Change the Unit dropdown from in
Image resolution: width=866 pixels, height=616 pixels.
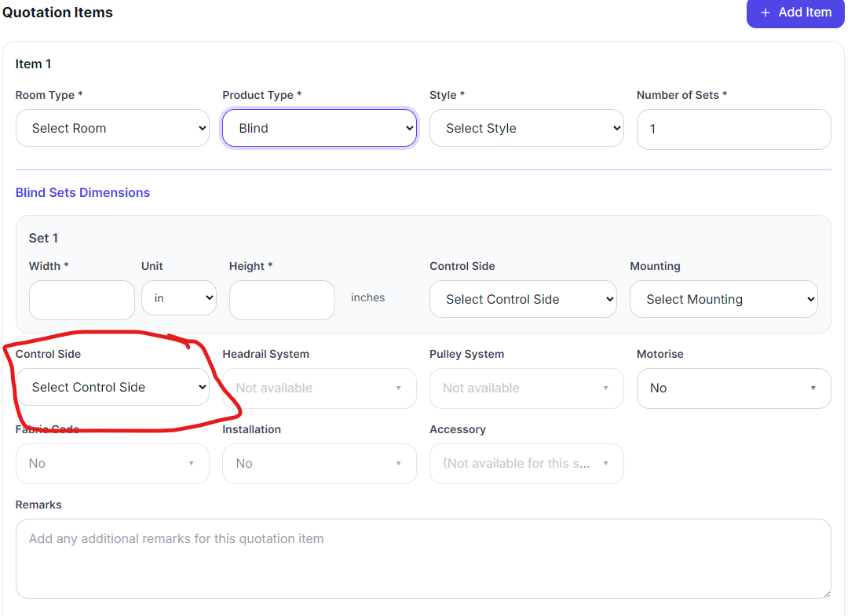point(178,299)
